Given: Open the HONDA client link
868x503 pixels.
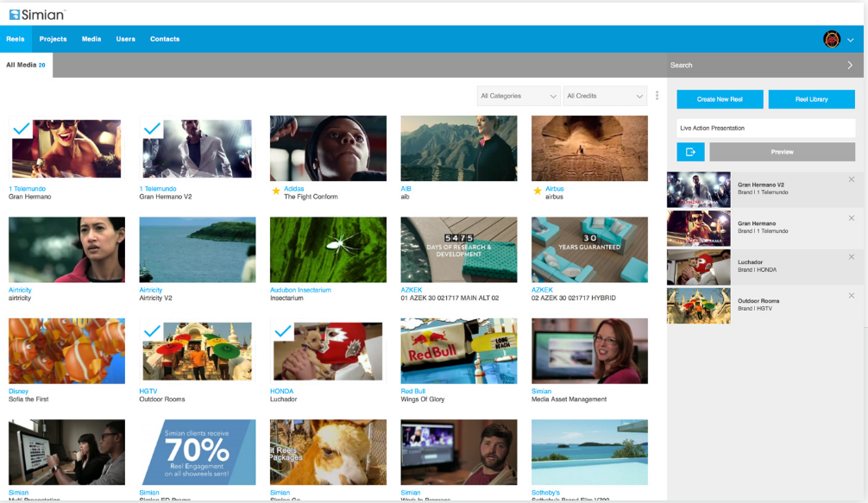Looking at the screenshot, I should (x=282, y=391).
